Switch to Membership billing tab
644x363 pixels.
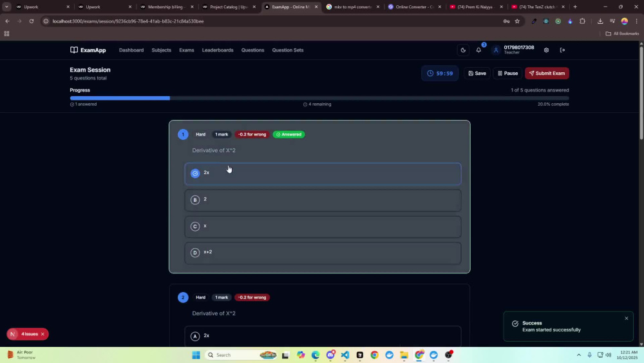coord(166,6)
